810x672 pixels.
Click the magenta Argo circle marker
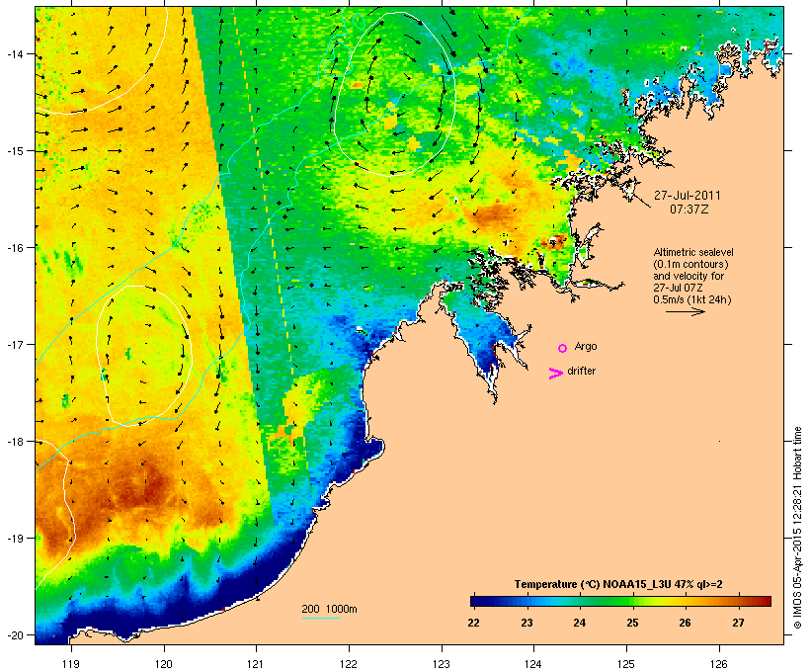pos(563,348)
